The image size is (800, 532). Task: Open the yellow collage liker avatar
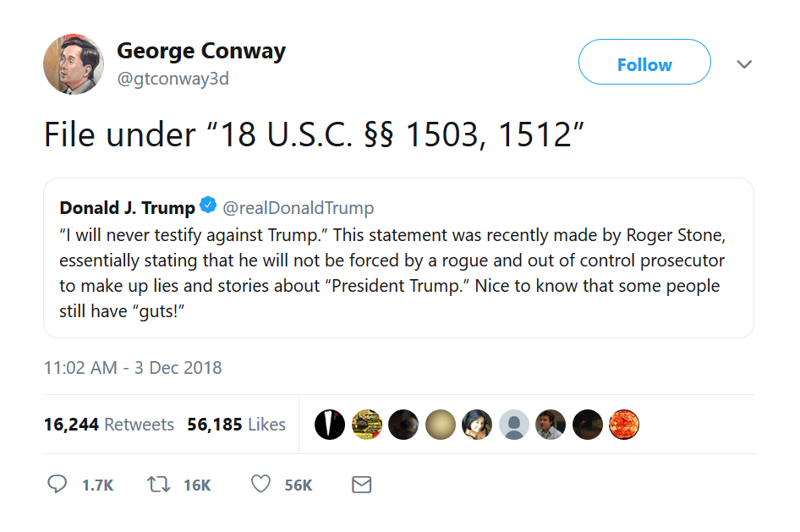[366, 425]
